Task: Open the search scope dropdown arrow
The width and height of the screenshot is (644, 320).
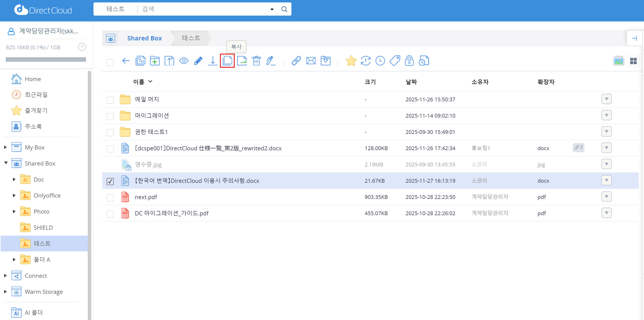Action: pos(272,9)
